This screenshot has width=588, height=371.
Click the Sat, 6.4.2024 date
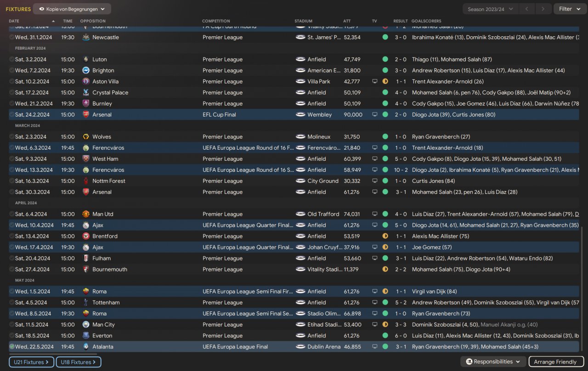(31, 214)
